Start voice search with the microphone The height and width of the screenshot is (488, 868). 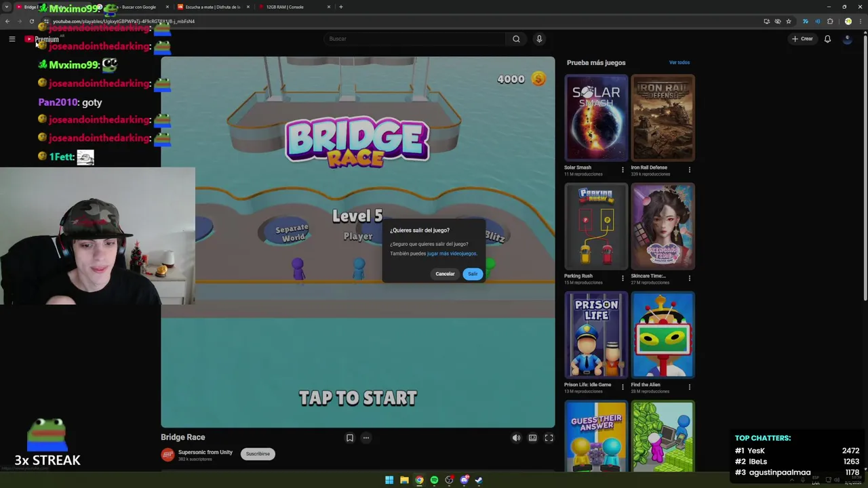click(539, 39)
